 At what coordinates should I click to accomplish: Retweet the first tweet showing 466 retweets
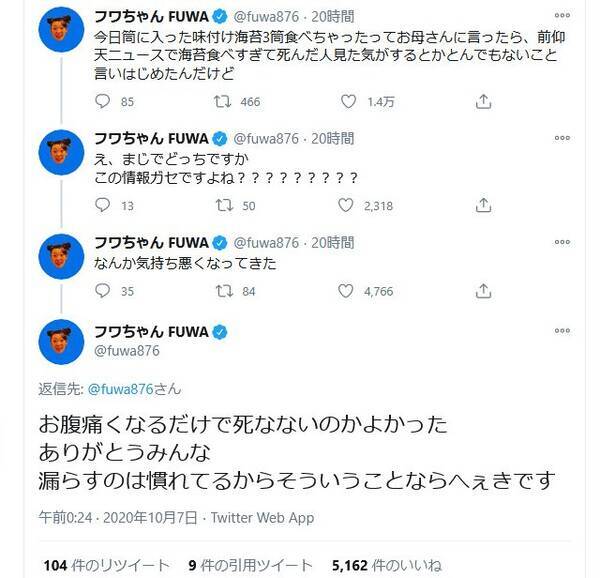(x=223, y=100)
